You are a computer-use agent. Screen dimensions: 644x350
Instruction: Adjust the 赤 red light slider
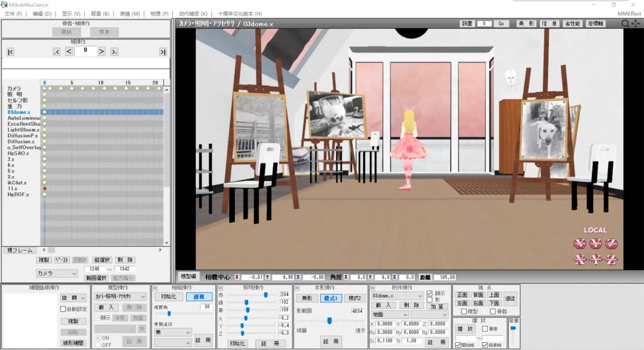pos(266,295)
